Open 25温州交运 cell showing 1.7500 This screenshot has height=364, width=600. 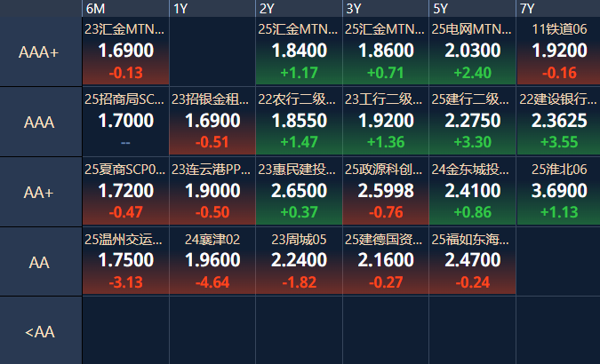125,261
